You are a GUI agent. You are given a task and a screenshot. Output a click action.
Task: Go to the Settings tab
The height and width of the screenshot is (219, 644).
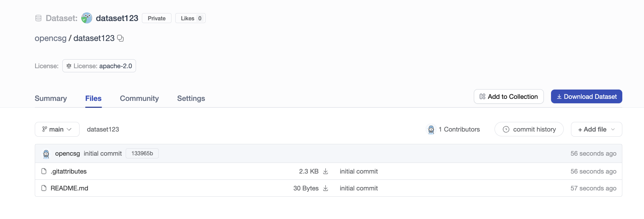pyautogui.click(x=191, y=98)
